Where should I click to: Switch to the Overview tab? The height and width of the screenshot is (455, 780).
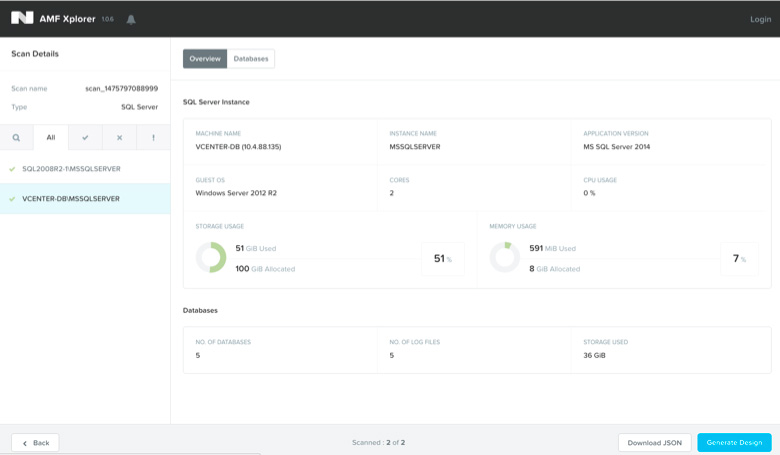pos(205,59)
